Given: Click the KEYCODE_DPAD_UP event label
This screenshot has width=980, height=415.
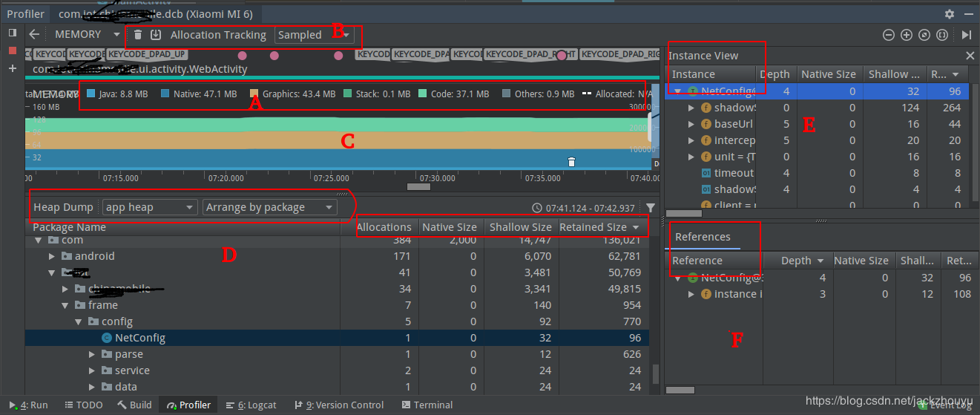Looking at the screenshot, I should 146,55.
